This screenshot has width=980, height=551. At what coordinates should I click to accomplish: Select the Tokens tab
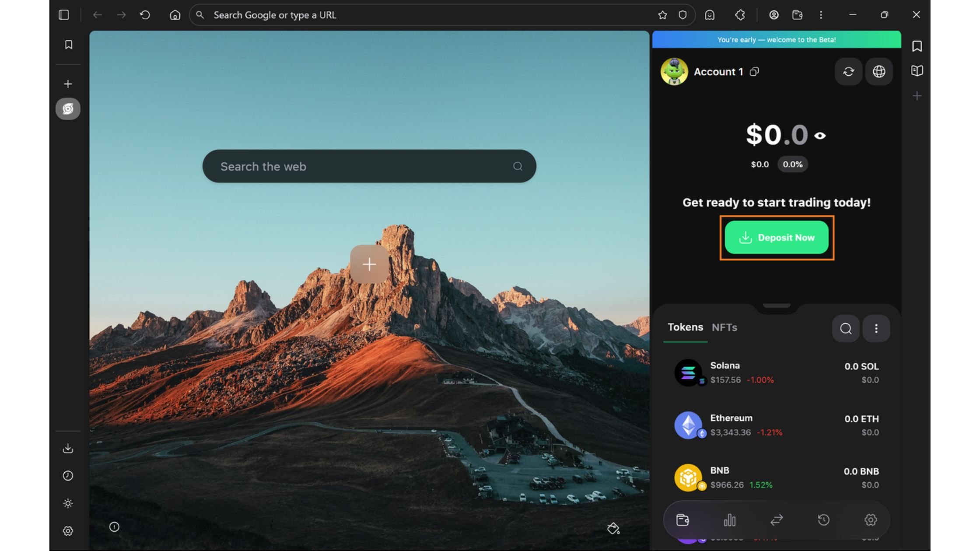685,327
